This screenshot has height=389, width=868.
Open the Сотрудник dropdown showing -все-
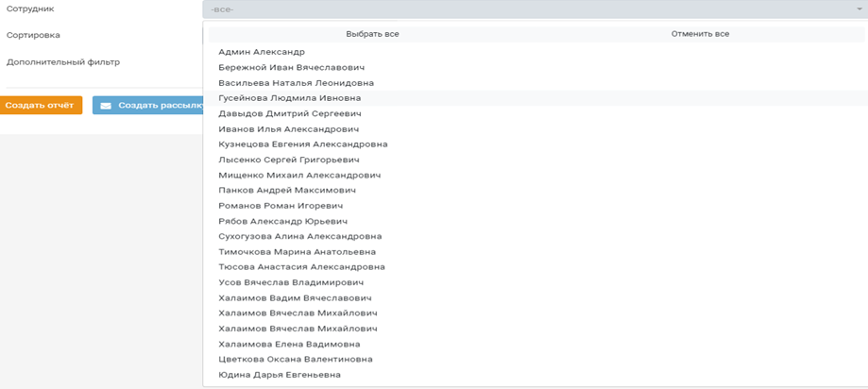[535, 9]
